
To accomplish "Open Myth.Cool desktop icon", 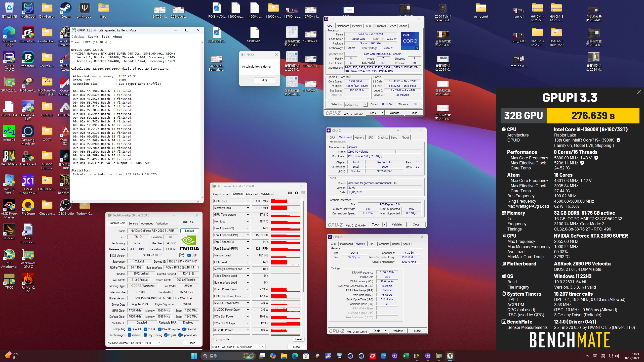I will coord(28,10).
